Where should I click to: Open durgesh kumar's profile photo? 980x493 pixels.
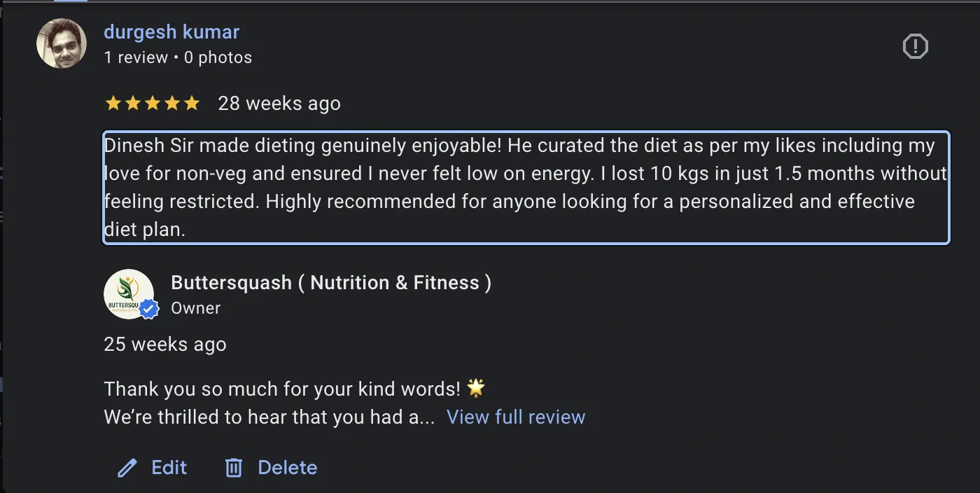[62, 43]
